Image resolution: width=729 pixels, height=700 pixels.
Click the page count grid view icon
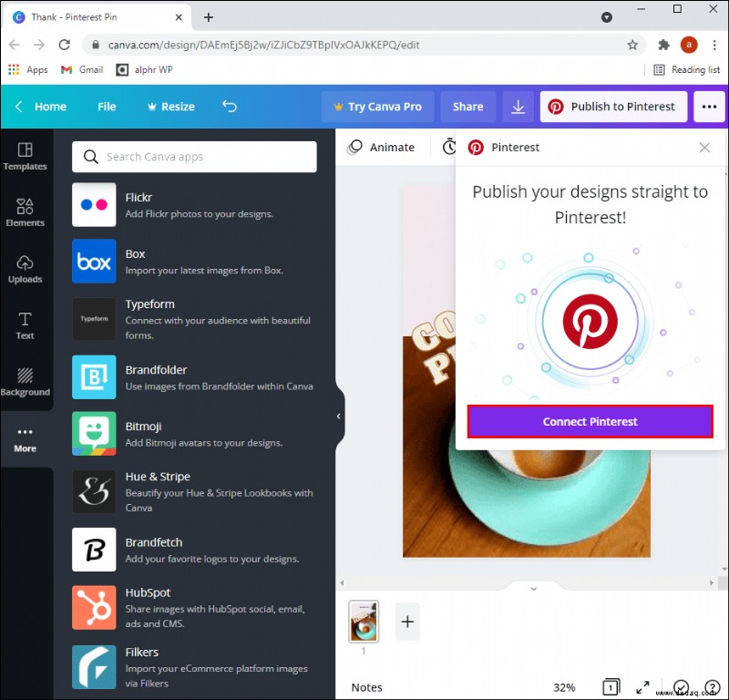[611, 686]
